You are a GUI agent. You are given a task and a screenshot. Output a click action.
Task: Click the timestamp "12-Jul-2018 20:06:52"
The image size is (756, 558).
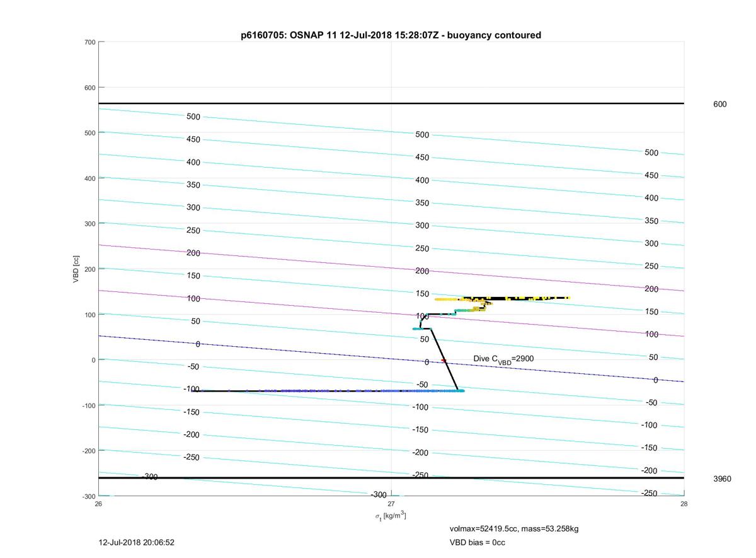[x=137, y=542]
